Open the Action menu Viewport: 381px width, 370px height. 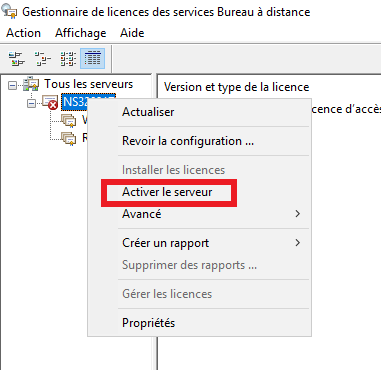23,33
